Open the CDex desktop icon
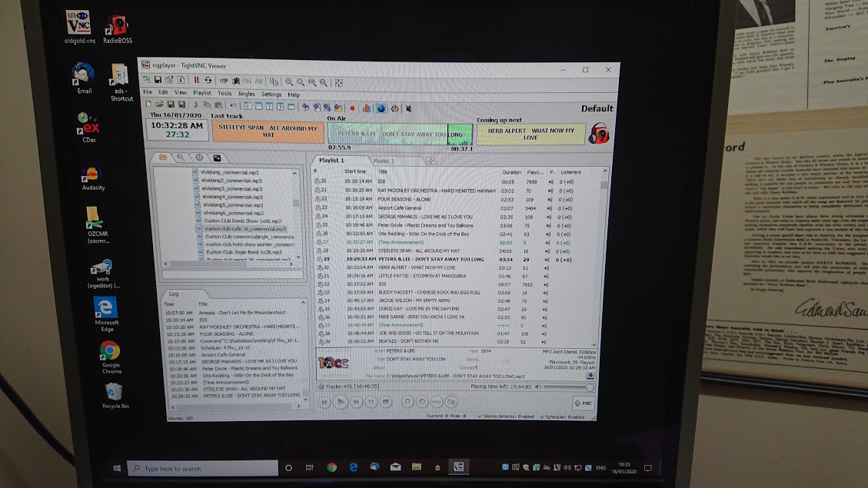Image resolution: width=868 pixels, height=488 pixels. point(88,128)
